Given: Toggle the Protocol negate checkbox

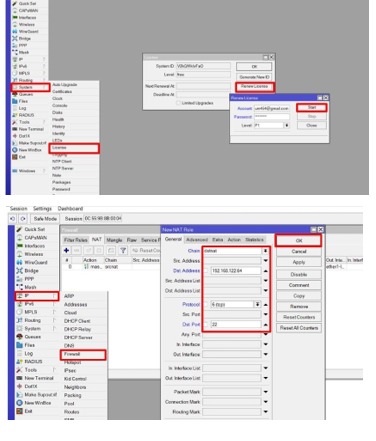Looking at the screenshot, I should pos(206,304).
